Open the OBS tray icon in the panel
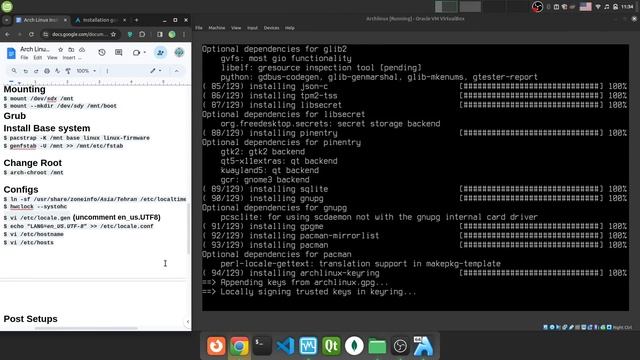The width and height of the screenshot is (640, 360). point(537,7)
